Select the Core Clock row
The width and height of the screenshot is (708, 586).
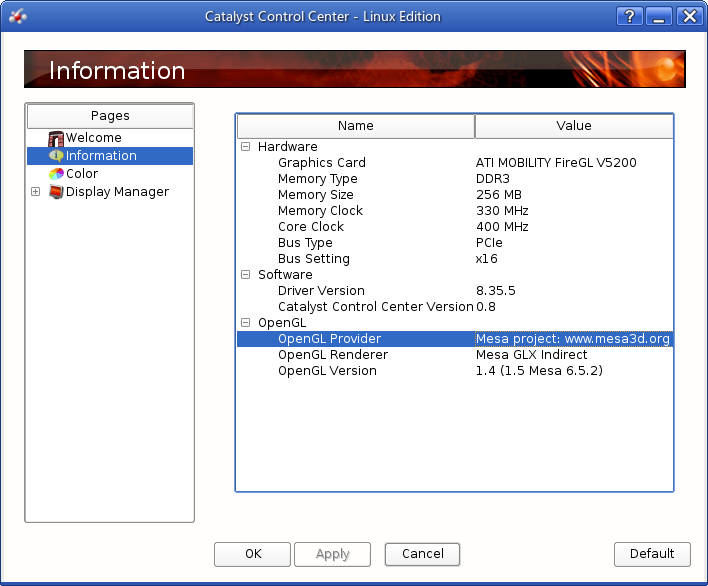[x=455, y=227]
